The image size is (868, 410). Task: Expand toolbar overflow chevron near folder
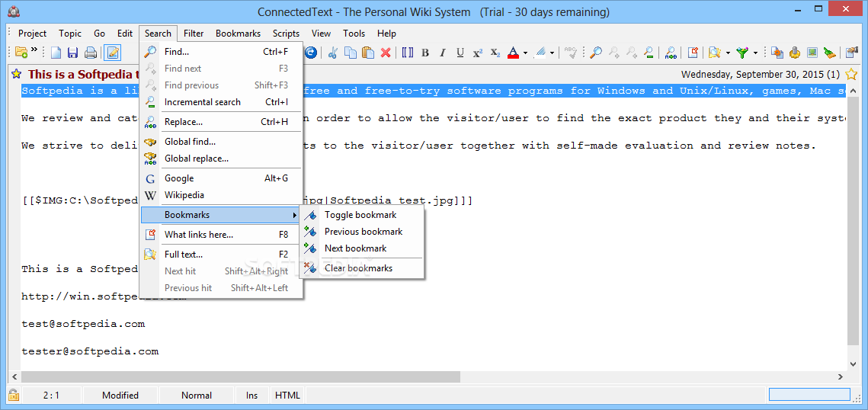tap(34, 50)
